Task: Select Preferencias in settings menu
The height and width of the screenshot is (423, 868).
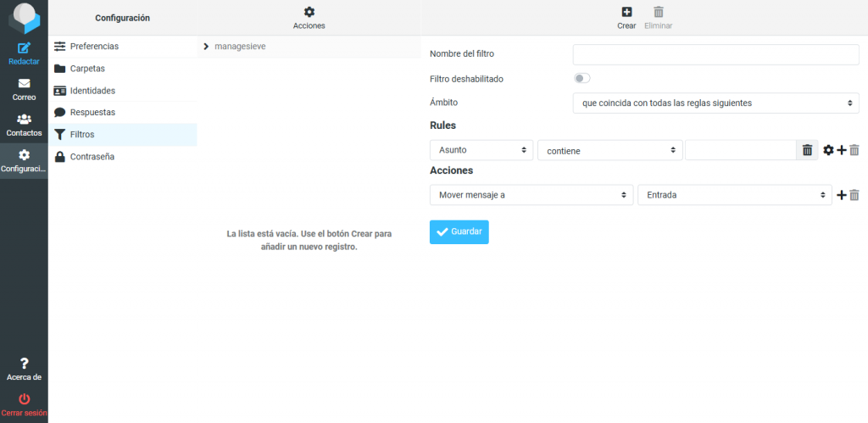Action: click(x=94, y=46)
